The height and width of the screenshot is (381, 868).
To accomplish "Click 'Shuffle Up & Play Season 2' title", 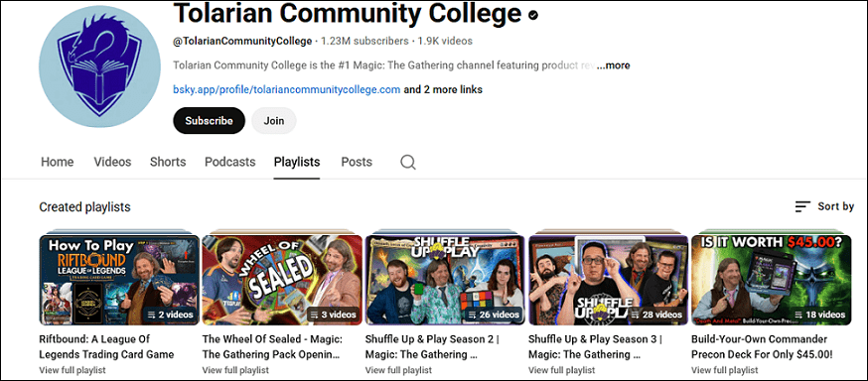I will pos(432,346).
